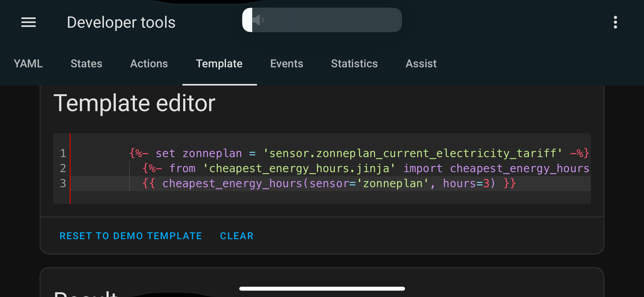Open the States tab
The width and height of the screenshot is (644, 297).
pyautogui.click(x=86, y=64)
